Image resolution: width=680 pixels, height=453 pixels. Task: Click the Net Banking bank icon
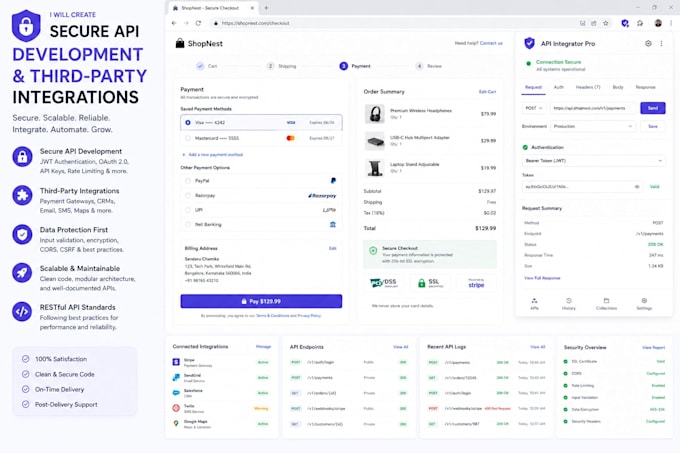333,224
